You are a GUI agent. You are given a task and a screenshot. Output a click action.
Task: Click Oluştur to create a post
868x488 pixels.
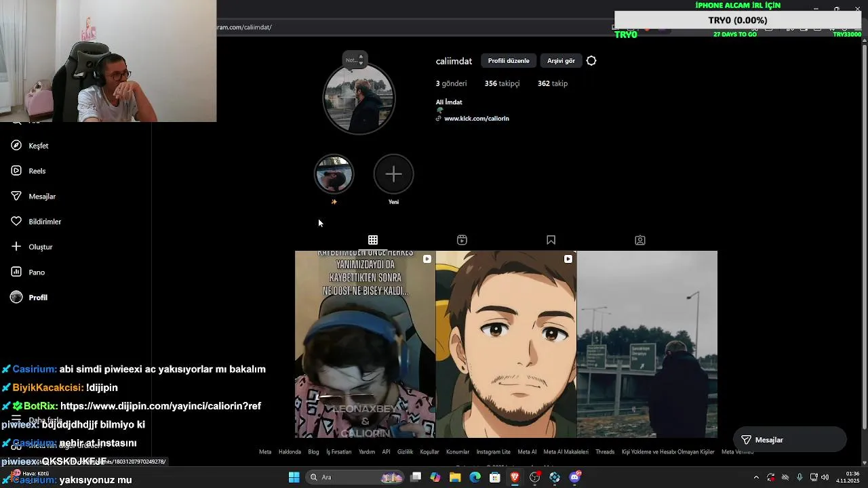point(32,247)
